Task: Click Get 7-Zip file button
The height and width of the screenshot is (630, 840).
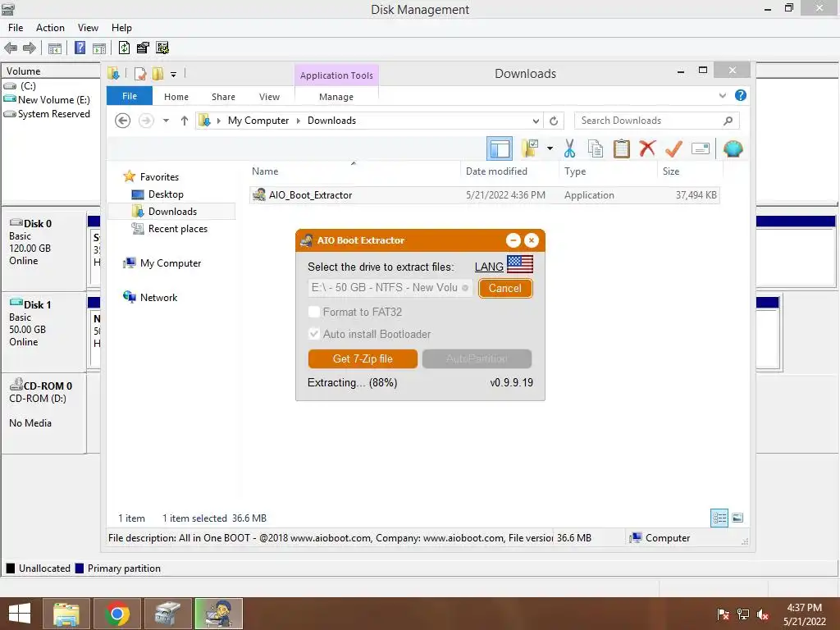Action: [363, 359]
